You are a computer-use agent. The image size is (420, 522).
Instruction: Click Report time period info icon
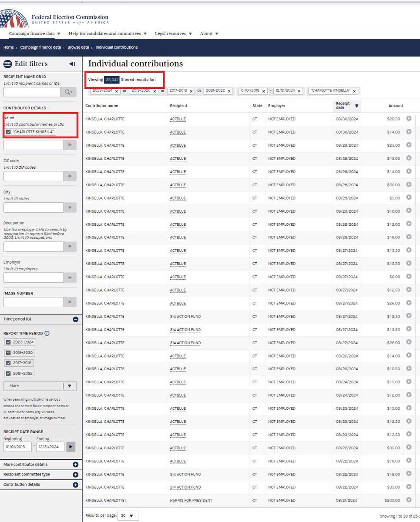tap(47, 334)
